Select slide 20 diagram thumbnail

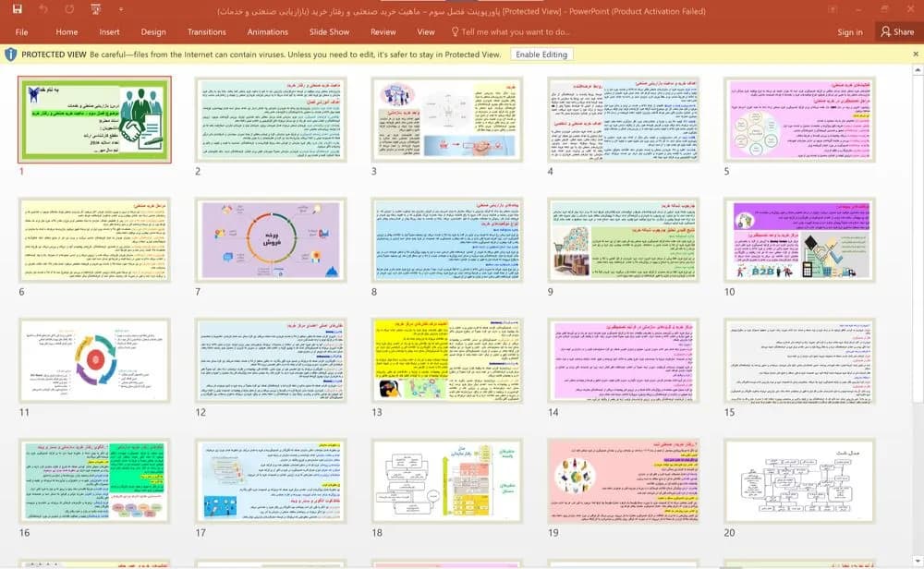[x=799, y=480]
